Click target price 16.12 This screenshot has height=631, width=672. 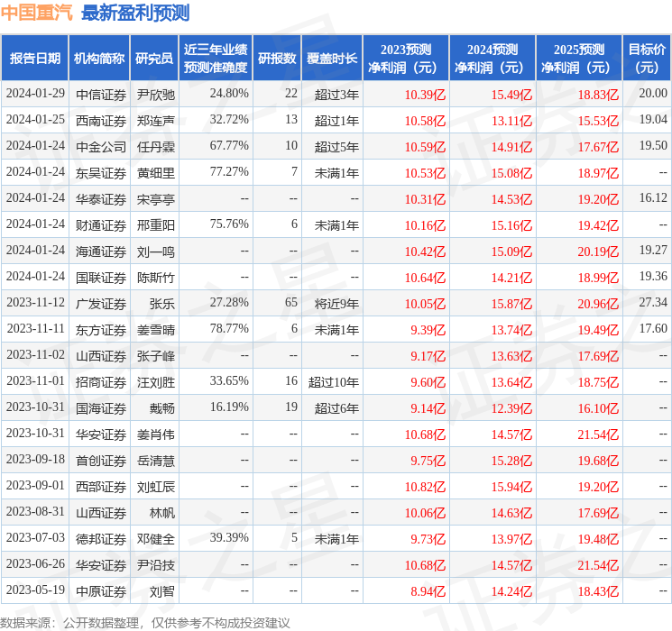tap(653, 198)
